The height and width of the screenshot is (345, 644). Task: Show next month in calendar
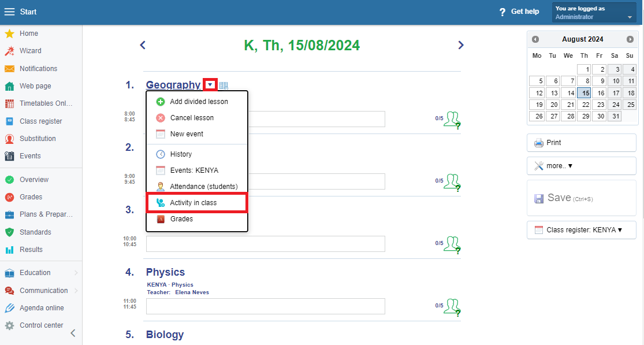tap(630, 39)
